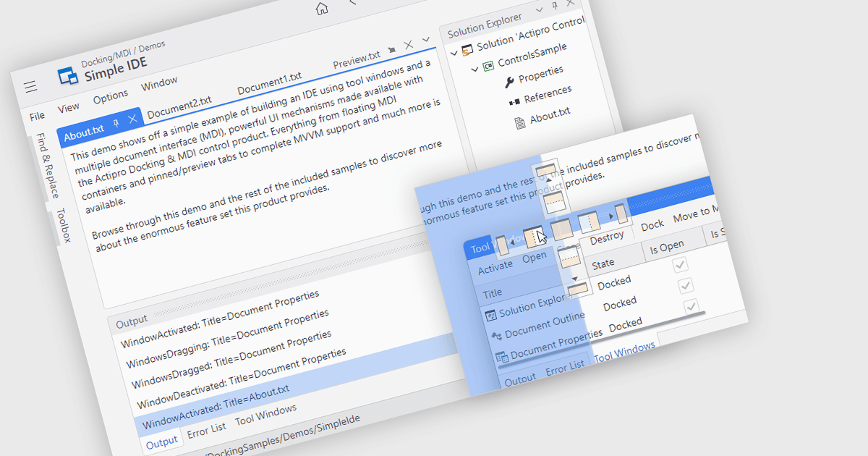Select the Output tab at bottom
The image size is (868, 456).
[x=161, y=442]
